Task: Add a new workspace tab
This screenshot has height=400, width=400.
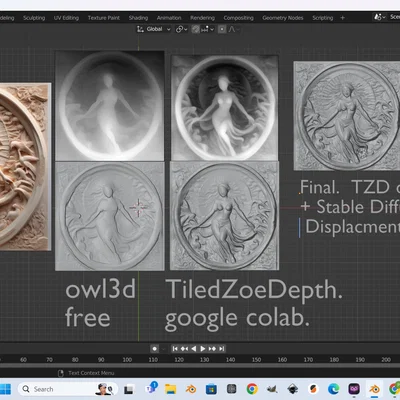Action: (342, 18)
